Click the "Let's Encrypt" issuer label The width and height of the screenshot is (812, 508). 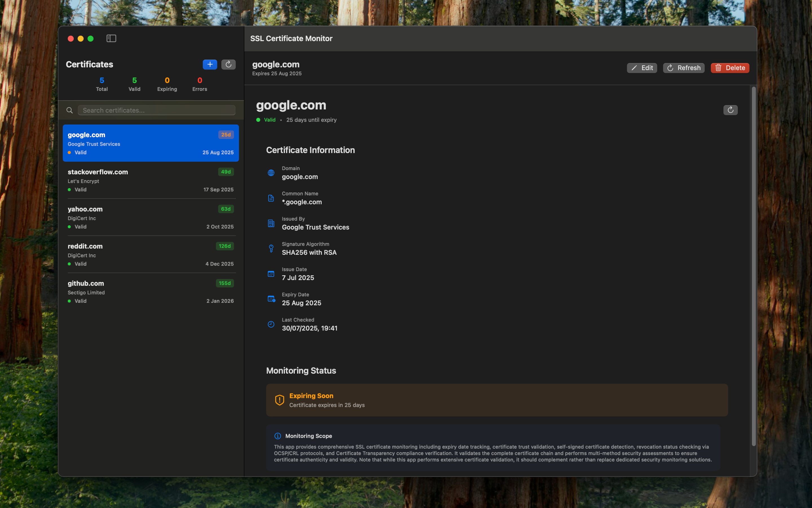[x=83, y=181]
